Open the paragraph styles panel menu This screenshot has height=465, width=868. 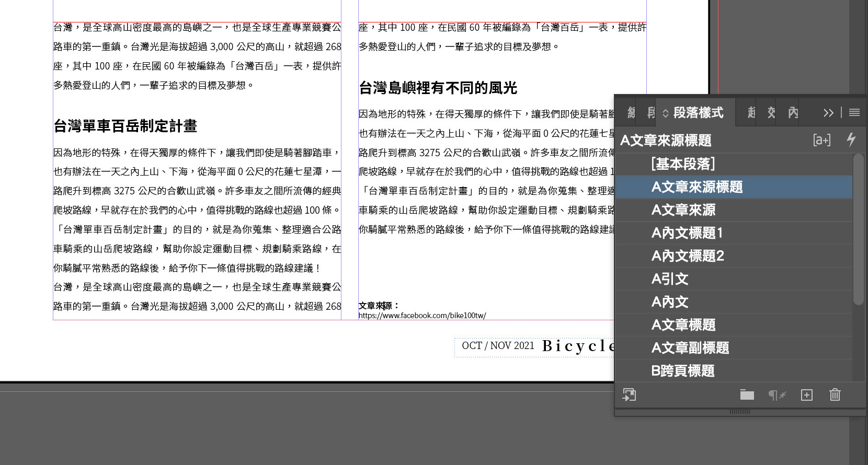tap(854, 112)
